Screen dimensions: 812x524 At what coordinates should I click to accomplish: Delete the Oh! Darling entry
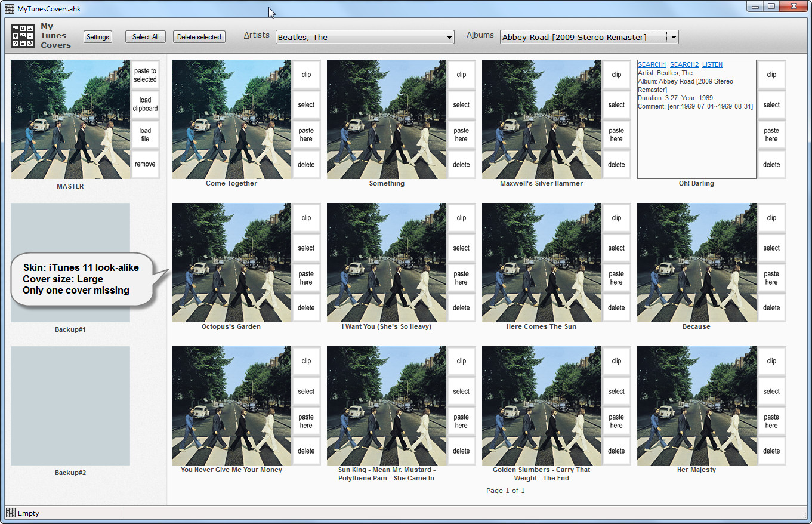[x=771, y=164]
